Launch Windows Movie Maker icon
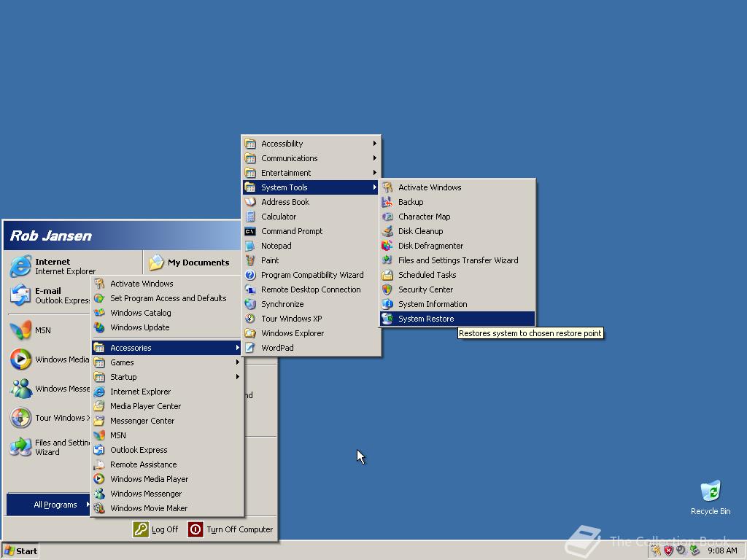This screenshot has width=747, height=560. point(99,508)
